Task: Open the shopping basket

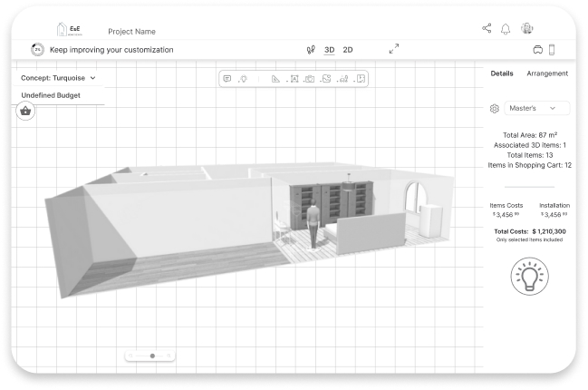Action: (x=25, y=111)
